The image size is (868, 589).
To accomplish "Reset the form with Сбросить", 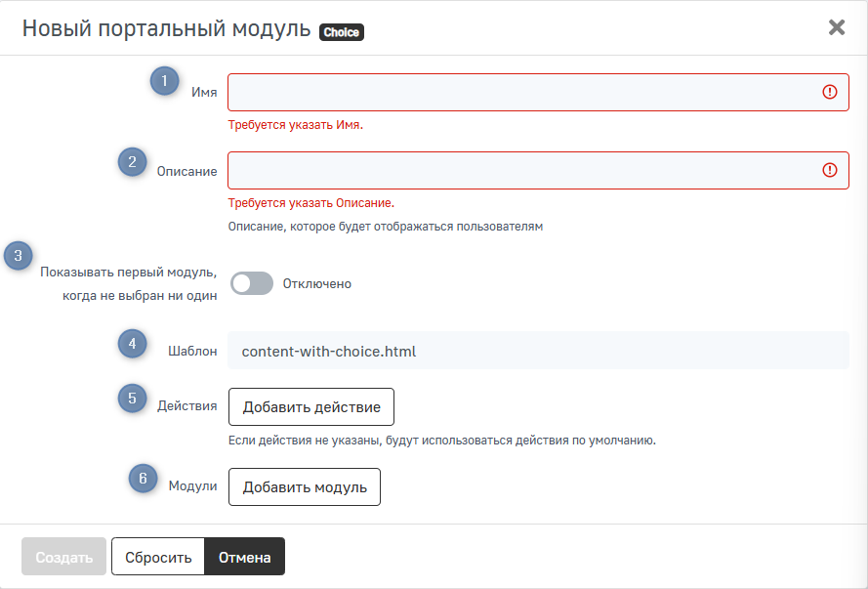I will 157,558.
